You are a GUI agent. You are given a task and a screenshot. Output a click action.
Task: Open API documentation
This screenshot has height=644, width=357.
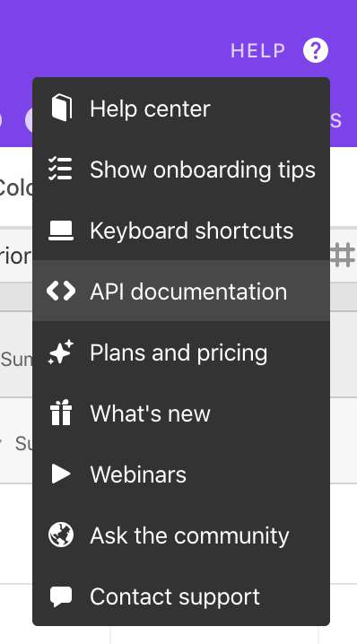tap(181, 291)
